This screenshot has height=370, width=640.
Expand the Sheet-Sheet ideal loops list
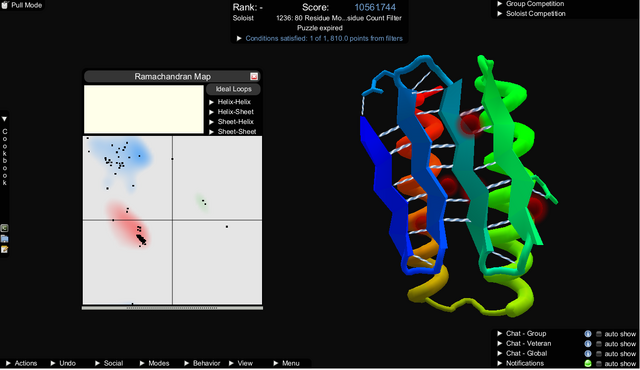pos(233,131)
